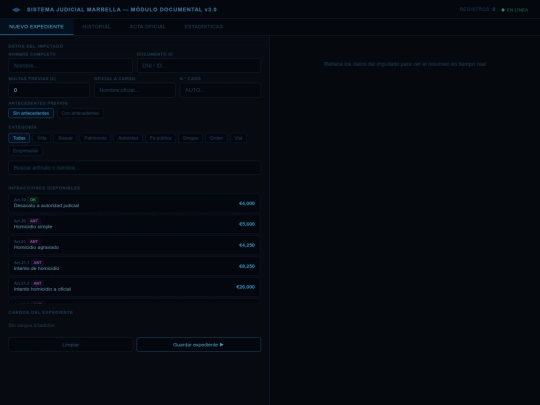Select the Sin antecedentes option
The image size is (540, 405).
click(31, 113)
